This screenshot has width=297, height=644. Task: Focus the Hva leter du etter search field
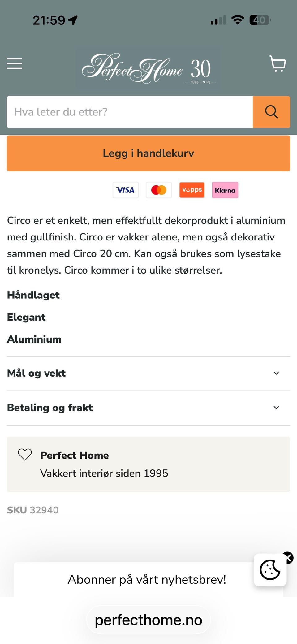(x=130, y=112)
